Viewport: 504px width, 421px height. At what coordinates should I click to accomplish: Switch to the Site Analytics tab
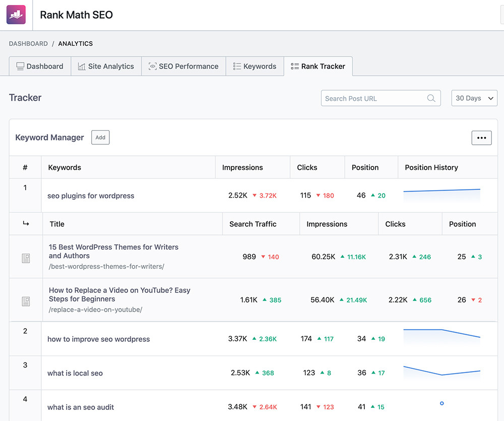(105, 66)
